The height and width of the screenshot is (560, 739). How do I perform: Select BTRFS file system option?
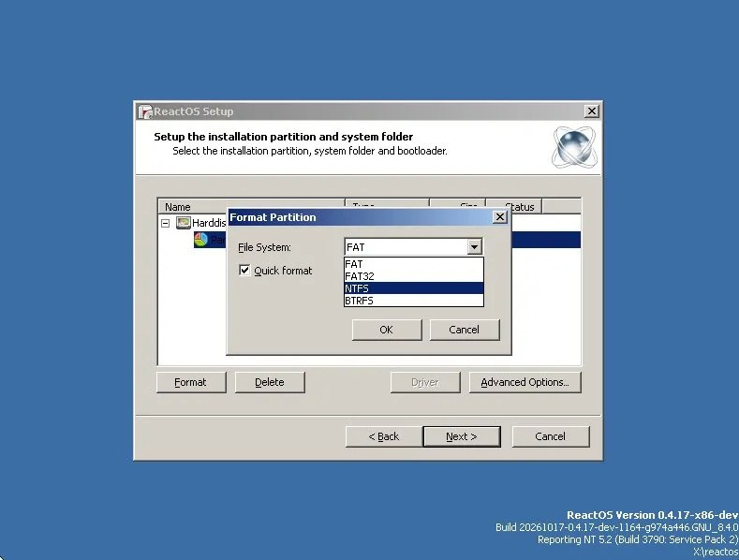414,301
